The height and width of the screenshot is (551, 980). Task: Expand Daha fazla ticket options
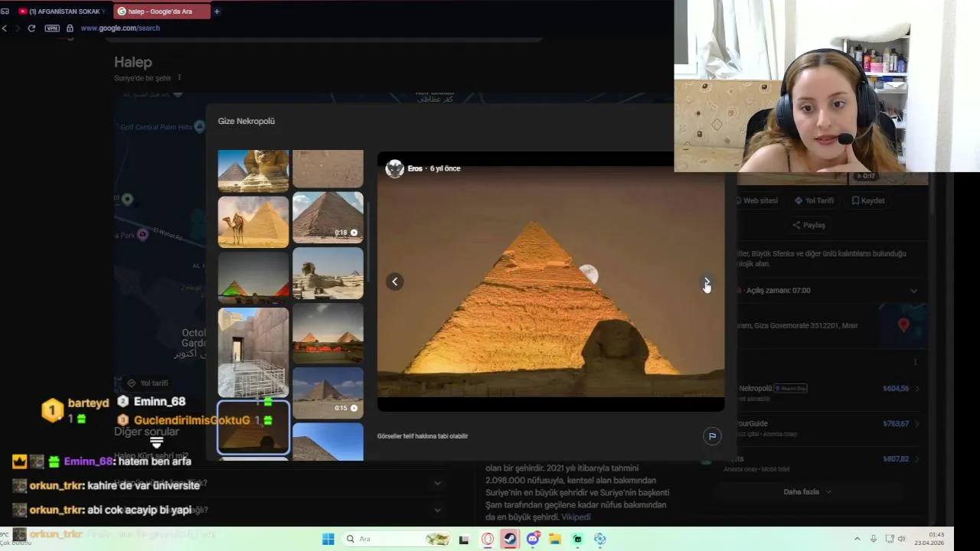[807, 492]
